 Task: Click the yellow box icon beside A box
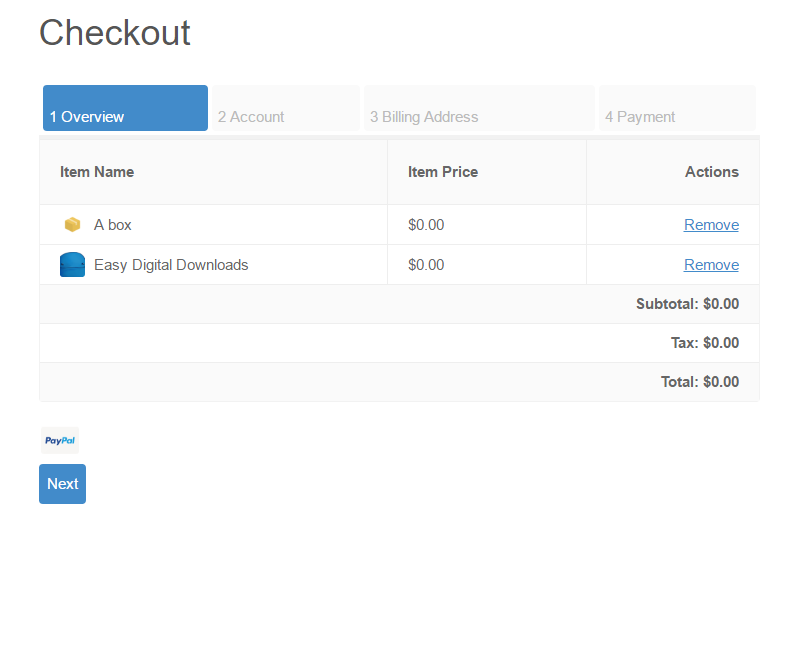(x=73, y=224)
